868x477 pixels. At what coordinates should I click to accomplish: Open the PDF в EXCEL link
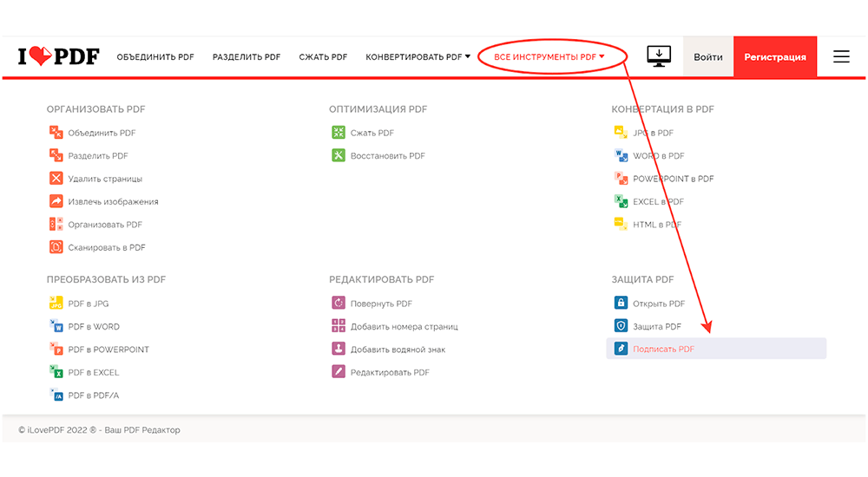pyautogui.click(x=94, y=372)
